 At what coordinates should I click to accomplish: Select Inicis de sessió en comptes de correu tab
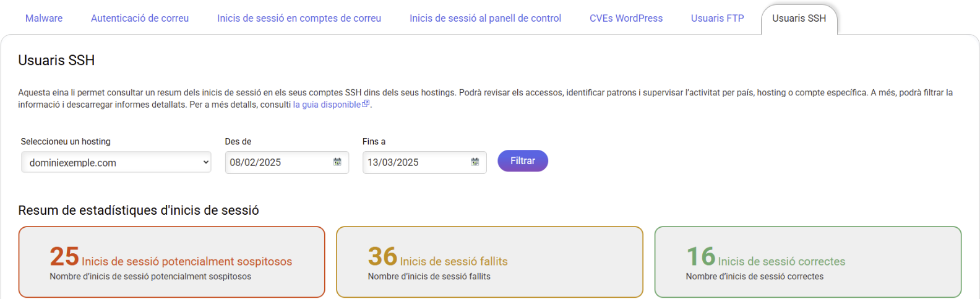coord(299,18)
